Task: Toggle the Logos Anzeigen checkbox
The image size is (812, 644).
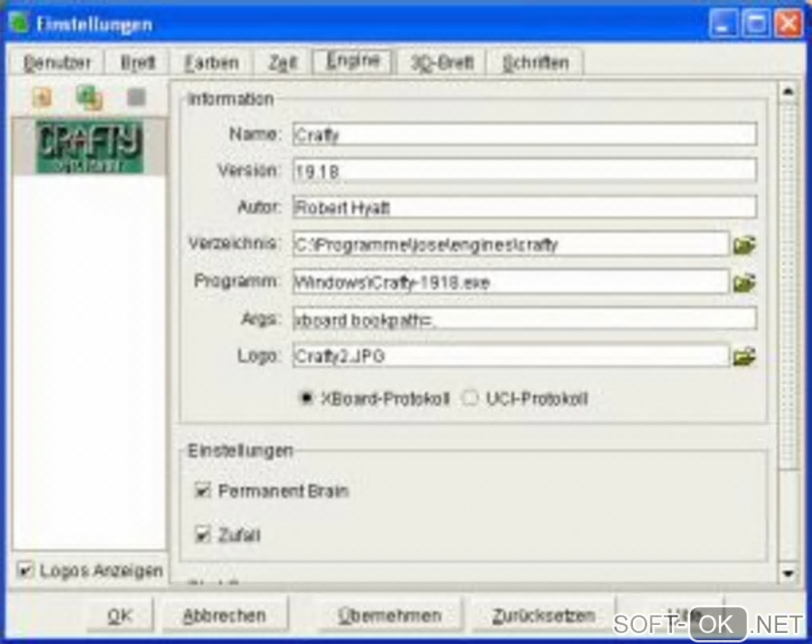Action: pyautogui.click(x=25, y=571)
